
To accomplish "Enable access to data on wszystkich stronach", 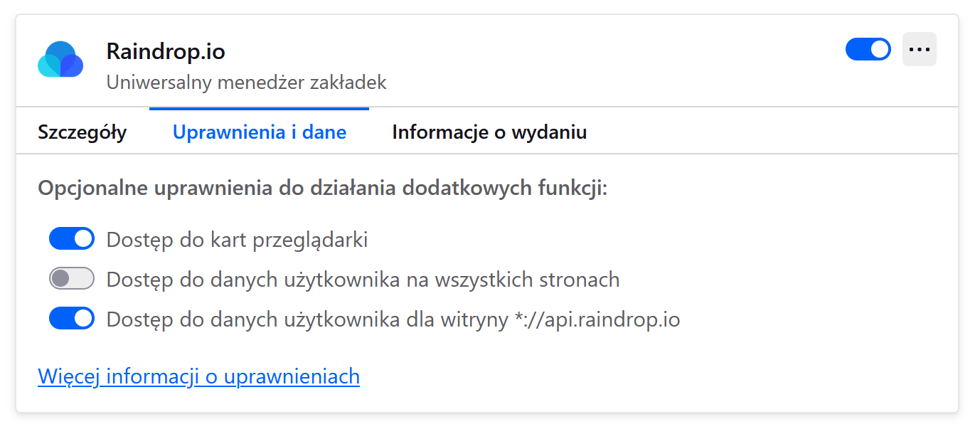I will pos(72,279).
